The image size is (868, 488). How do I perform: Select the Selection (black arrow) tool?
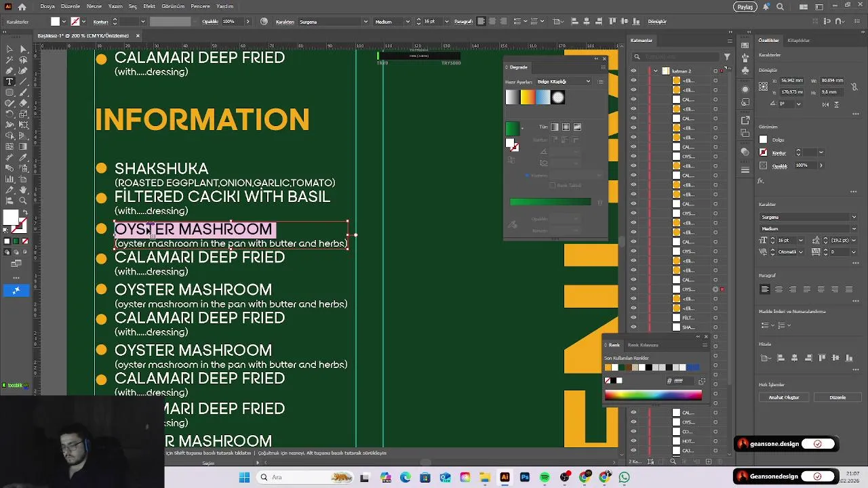tap(9, 49)
